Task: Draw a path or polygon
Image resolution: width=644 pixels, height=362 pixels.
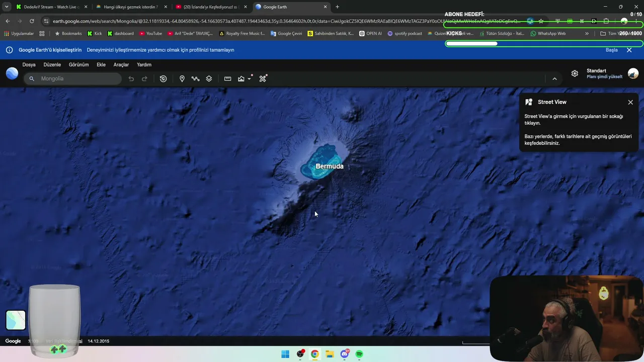Action: [195, 78]
